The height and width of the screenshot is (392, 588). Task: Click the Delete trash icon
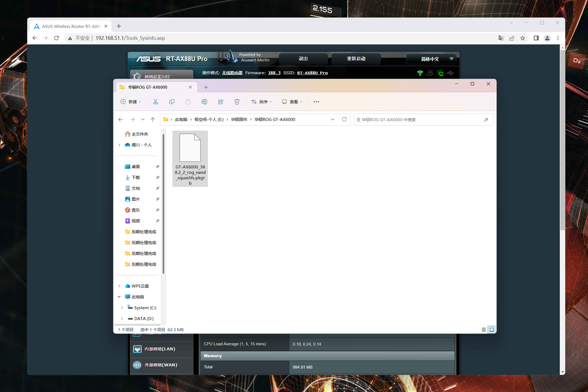(x=237, y=102)
